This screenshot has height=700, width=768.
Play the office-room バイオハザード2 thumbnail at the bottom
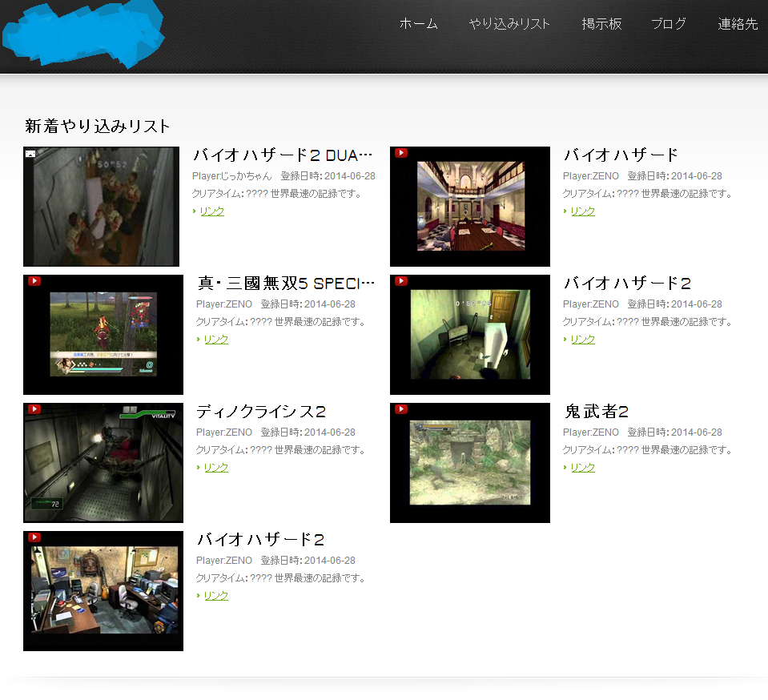pos(103,591)
